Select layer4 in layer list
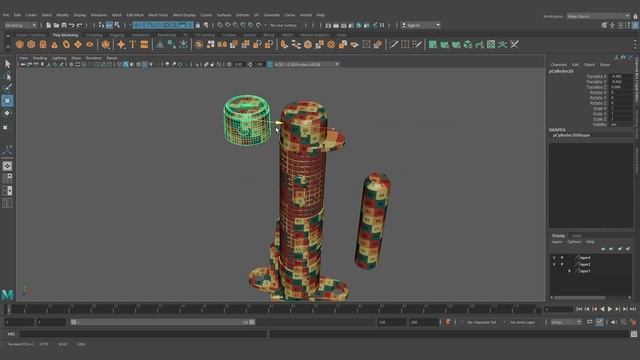 click(x=584, y=258)
